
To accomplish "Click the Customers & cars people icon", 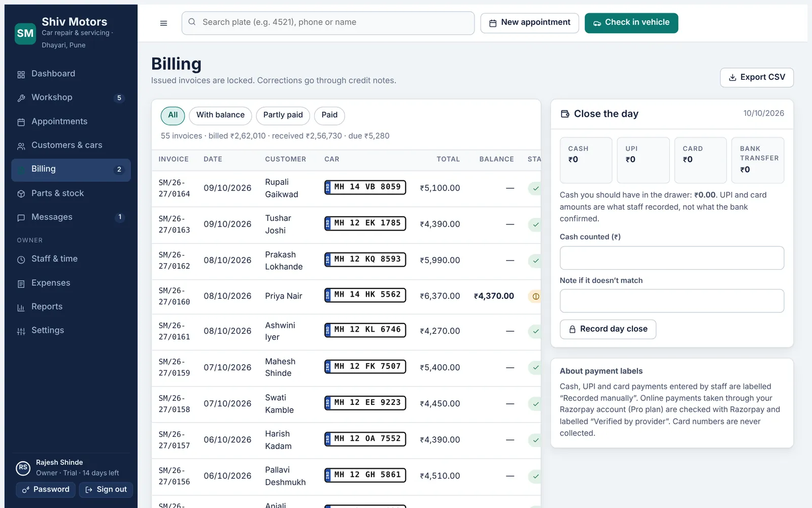I will 21,146.
